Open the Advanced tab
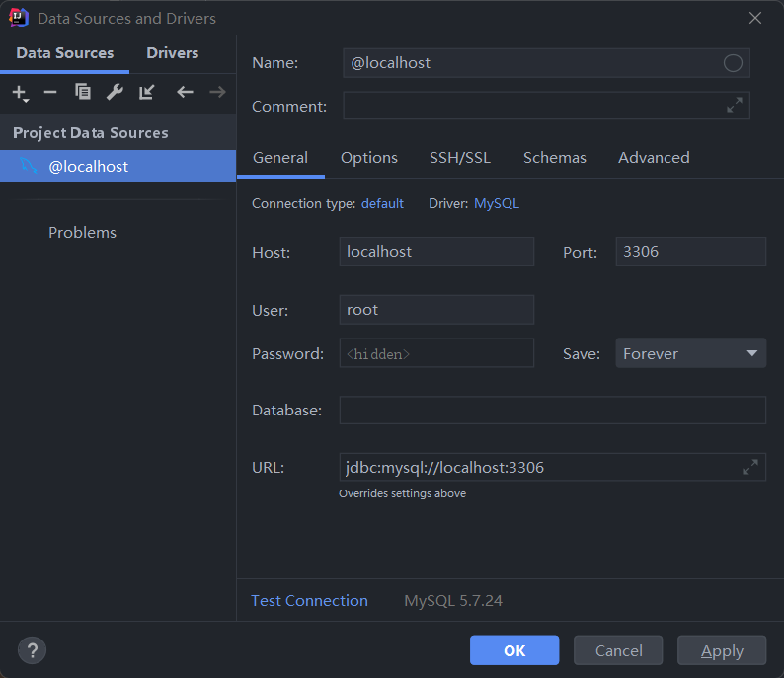The height and width of the screenshot is (678, 784). (x=654, y=158)
